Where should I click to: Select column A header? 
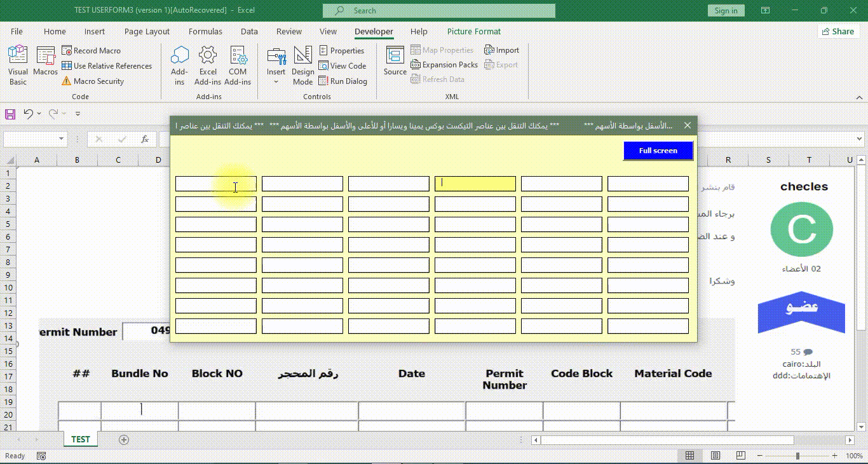coord(37,160)
